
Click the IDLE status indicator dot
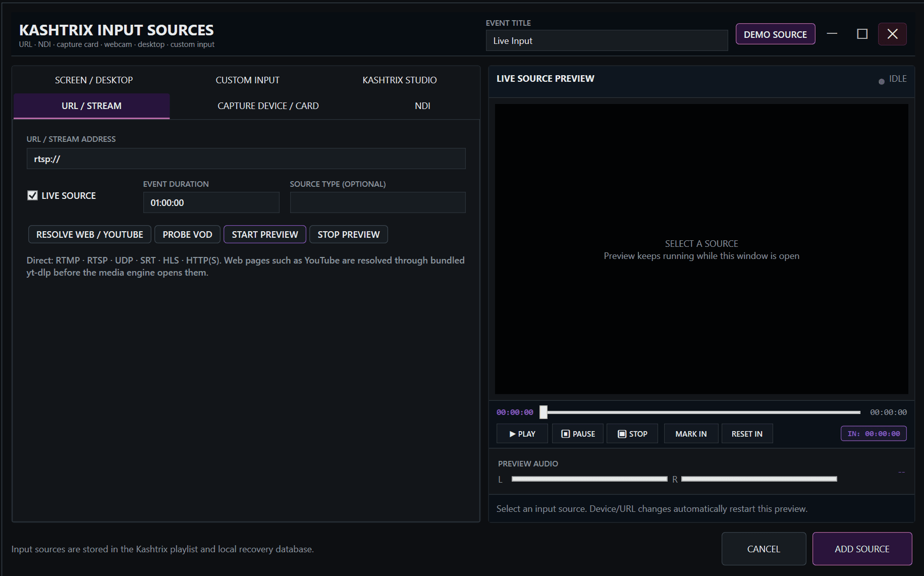[x=882, y=81]
